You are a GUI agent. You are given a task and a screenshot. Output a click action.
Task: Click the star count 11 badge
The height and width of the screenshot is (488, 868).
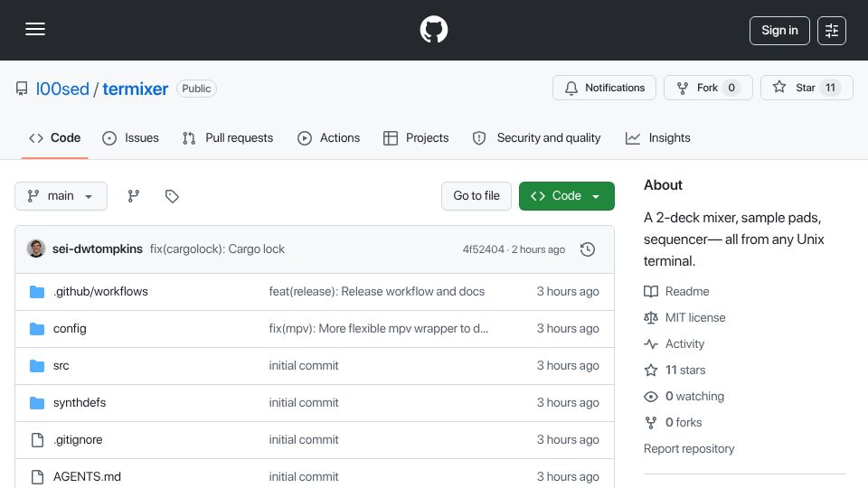tap(830, 88)
